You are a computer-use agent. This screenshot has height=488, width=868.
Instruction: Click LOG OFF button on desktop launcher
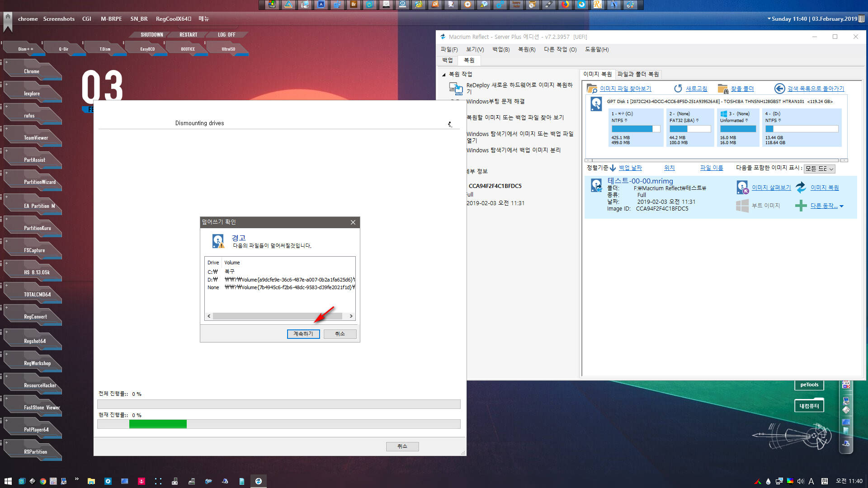226,35
